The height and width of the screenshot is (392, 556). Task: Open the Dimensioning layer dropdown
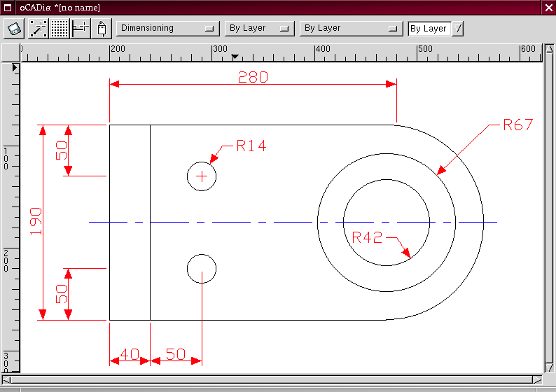coord(168,29)
